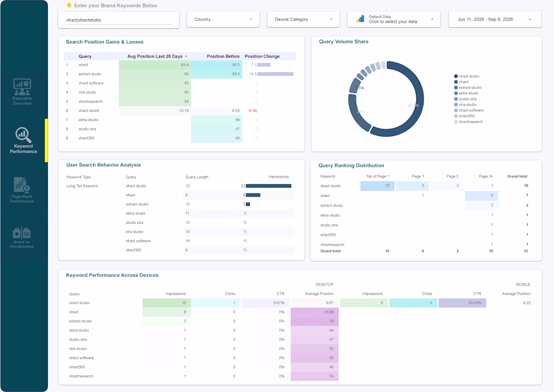Image resolution: width=554 pixels, height=392 pixels.
Task: Click the xtract studio impressions bar 23
Action: [x=268, y=186]
